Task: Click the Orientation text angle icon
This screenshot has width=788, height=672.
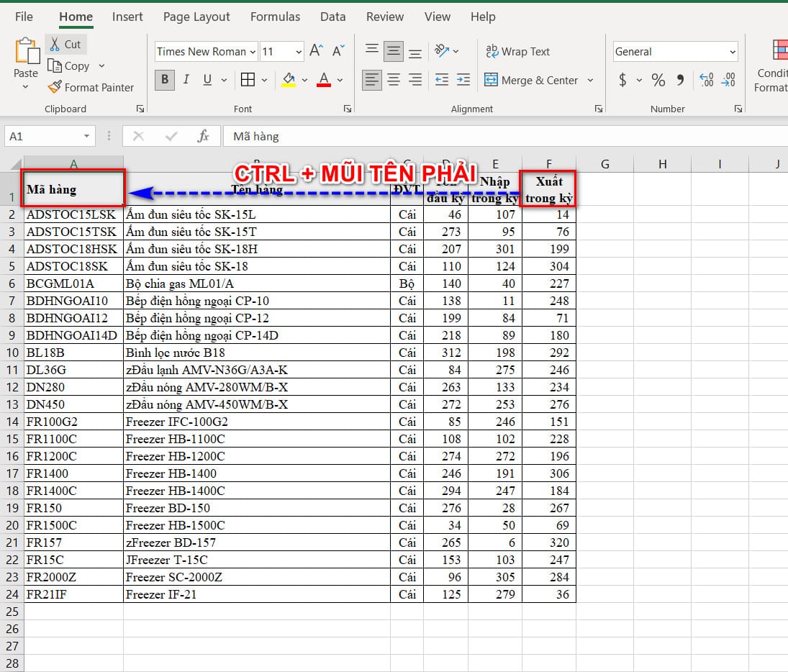Action: 442,51
